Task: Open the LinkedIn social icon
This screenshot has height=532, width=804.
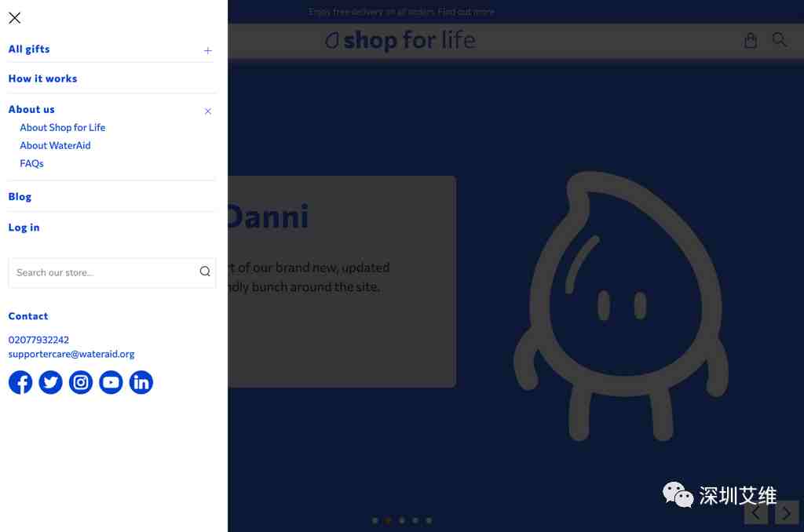Action: coord(141,382)
